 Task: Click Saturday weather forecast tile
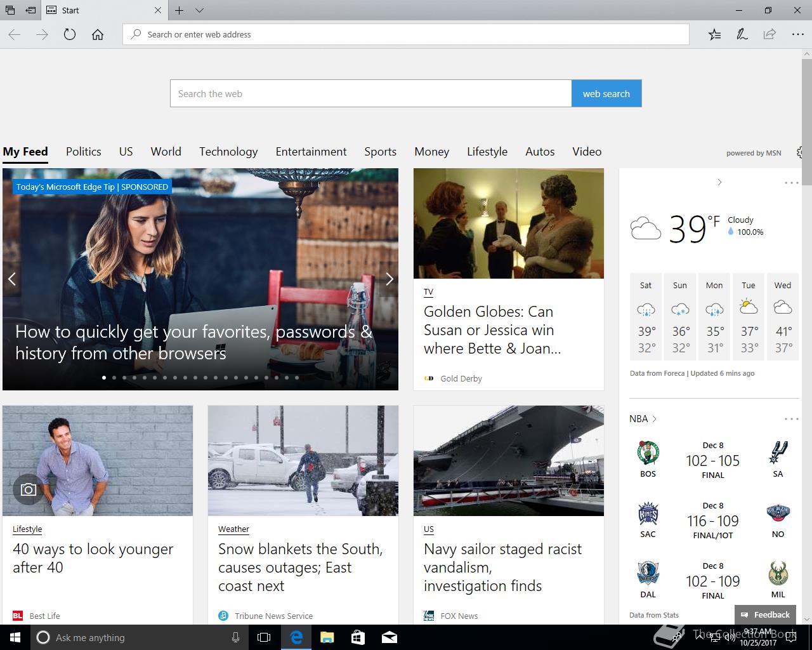(646, 317)
